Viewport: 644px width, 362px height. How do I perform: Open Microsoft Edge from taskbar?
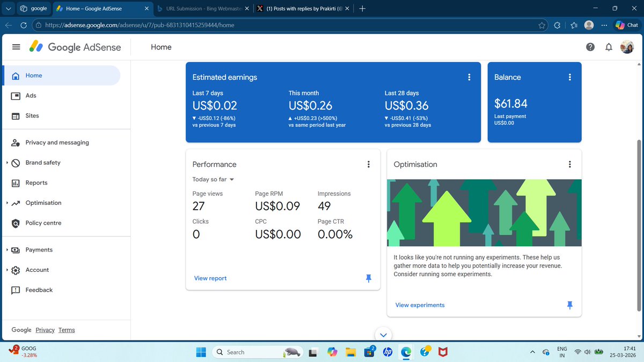pos(406,352)
